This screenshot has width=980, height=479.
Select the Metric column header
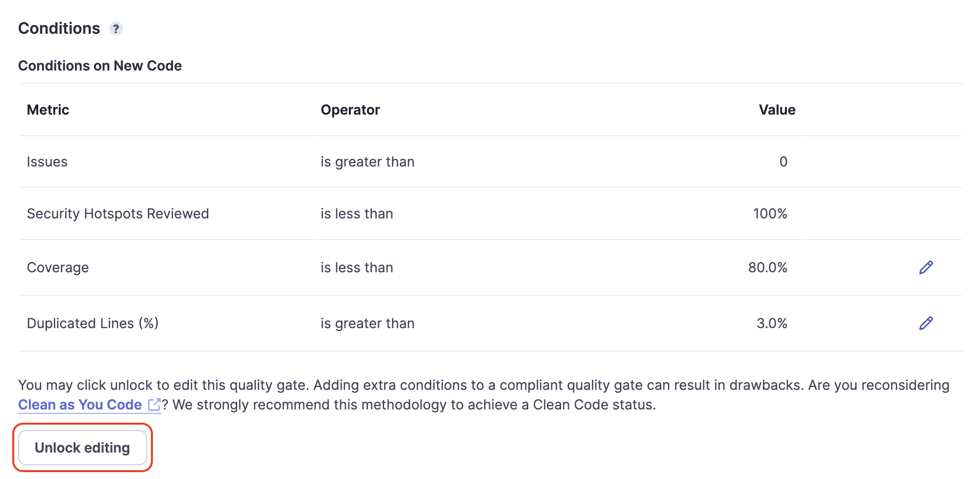(x=48, y=110)
